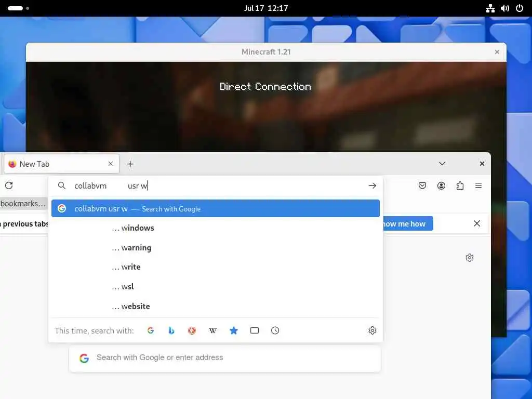532x399 pixels.
Task: Close the New Tab tab
Action: tap(111, 164)
